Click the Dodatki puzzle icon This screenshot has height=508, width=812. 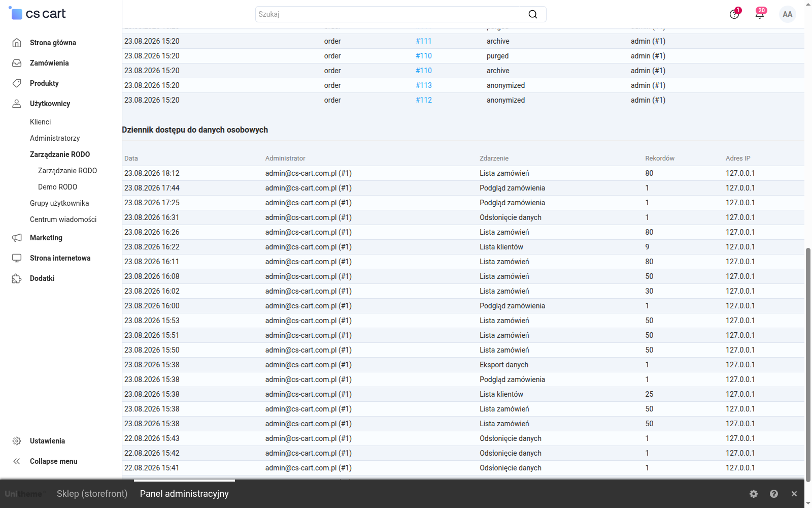point(17,278)
